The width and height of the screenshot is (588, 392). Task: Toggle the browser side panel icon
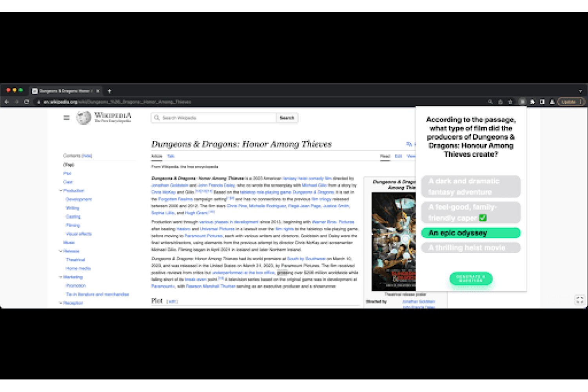tap(542, 102)
